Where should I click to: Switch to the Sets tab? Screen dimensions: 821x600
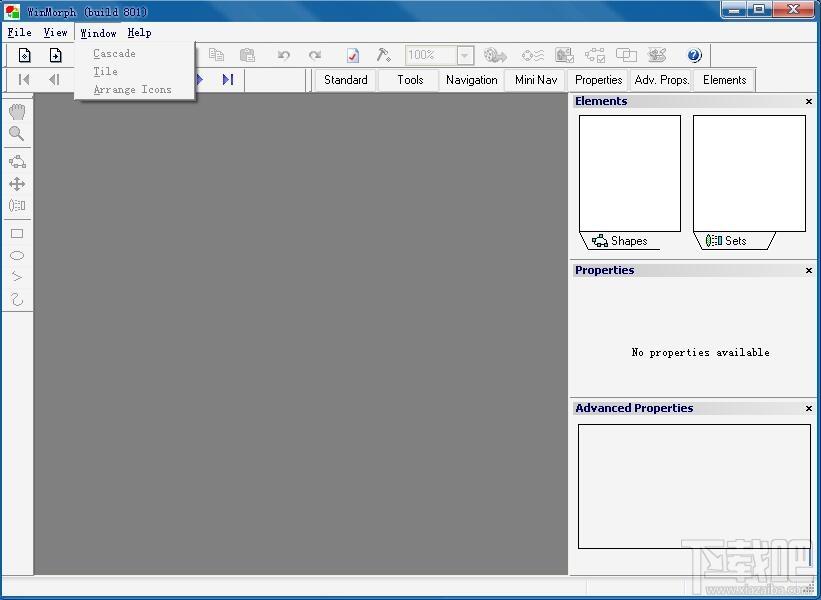pos(733,241)
